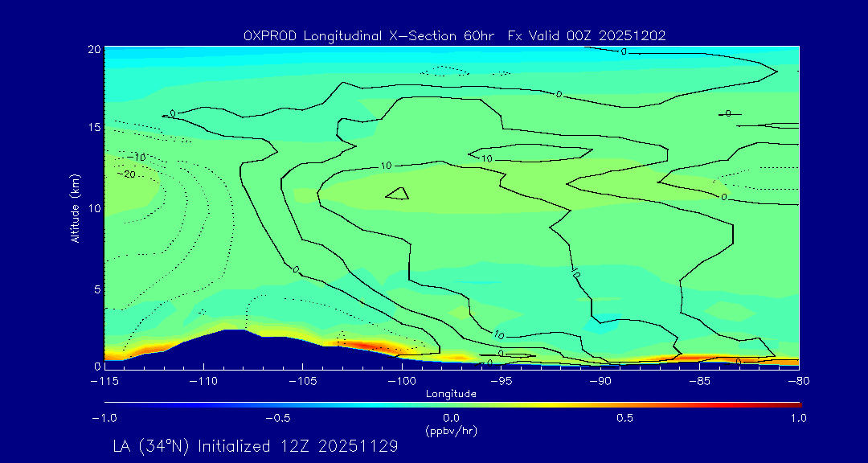Click the colorbar at the 0.0 mark
This screenshot has height=463, width=868.
[x=452, y=404]
